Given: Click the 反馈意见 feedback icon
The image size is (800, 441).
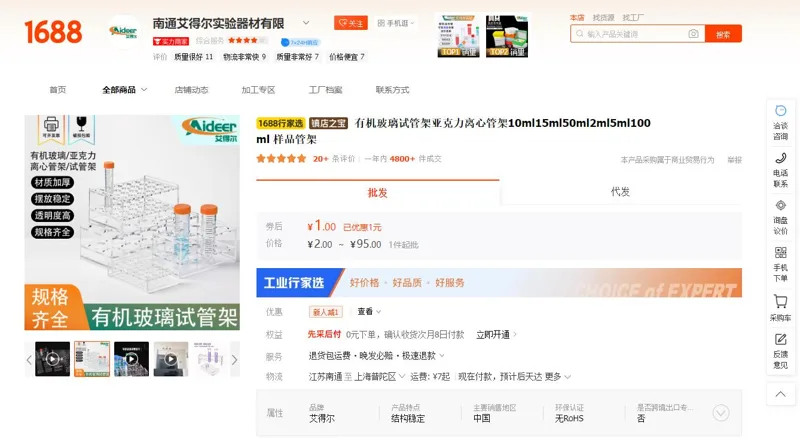Looking at the screenshot, I should click(x=780, y=339).
